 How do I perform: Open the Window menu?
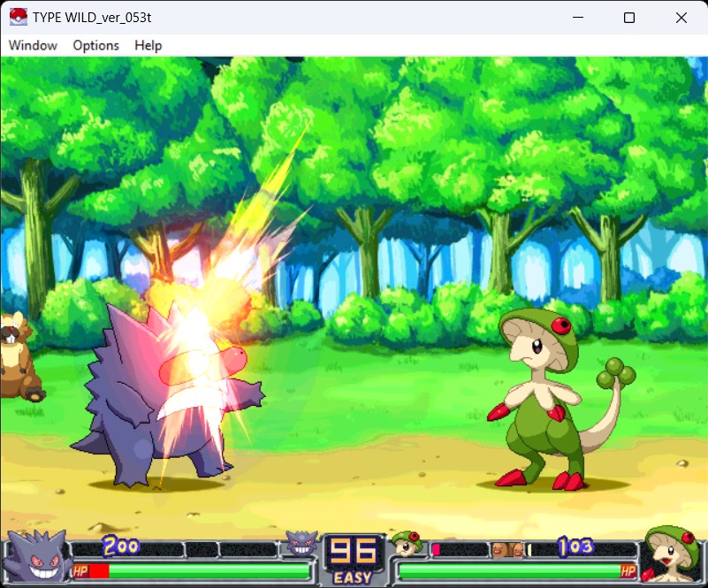point(33,45)
